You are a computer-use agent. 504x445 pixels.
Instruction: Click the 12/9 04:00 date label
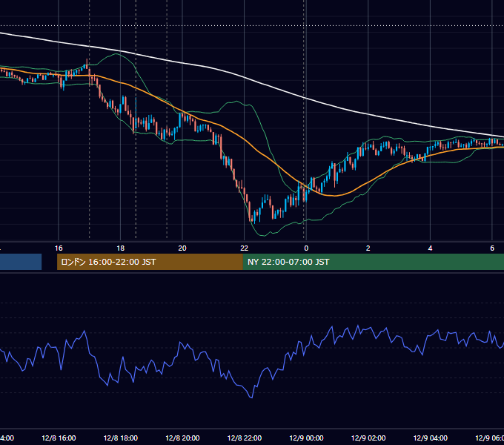click(430, 438)
